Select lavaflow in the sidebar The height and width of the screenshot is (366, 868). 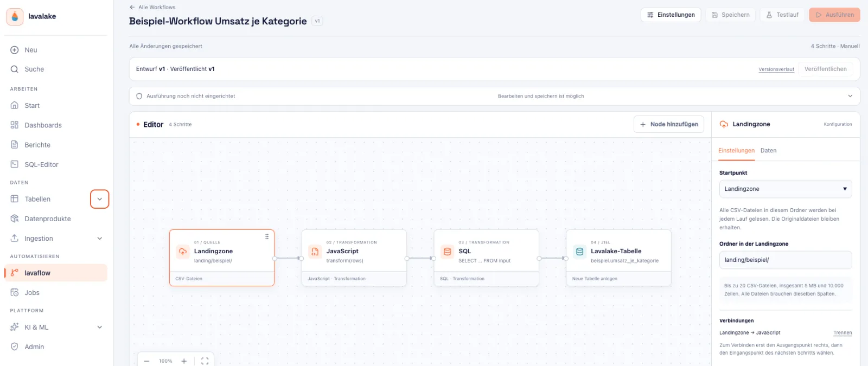56,273
